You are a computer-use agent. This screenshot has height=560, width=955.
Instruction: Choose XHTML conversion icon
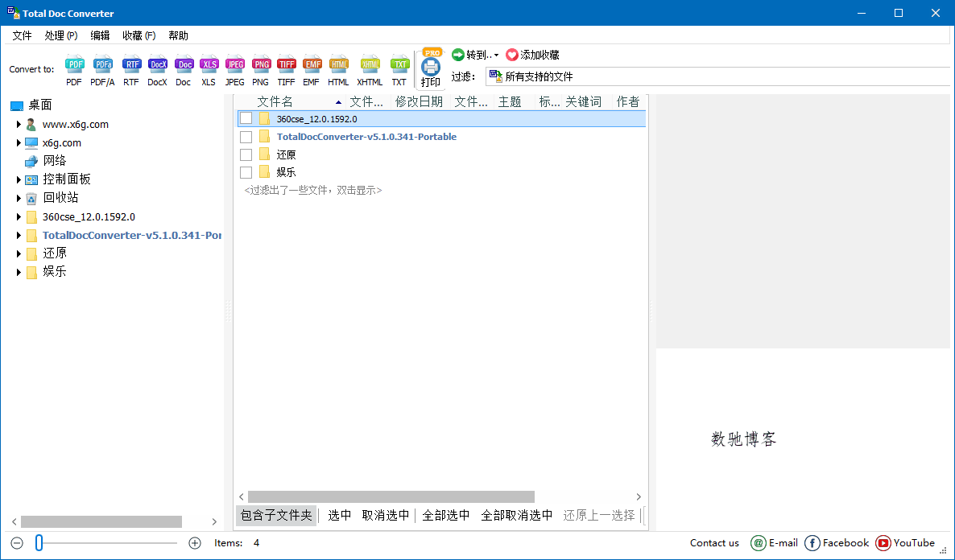tap(370, 64)
